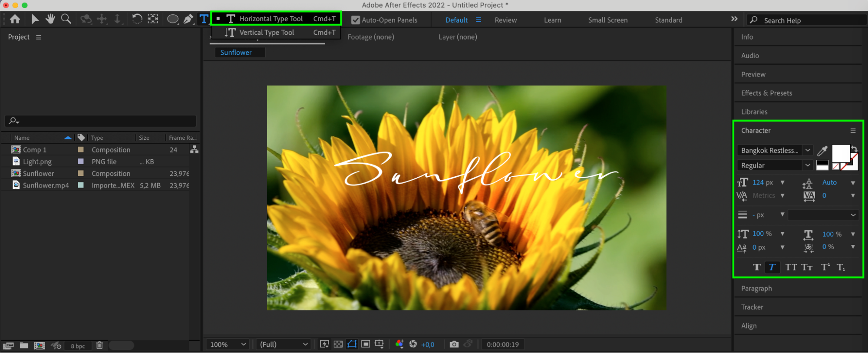Image resolution: width=868 pixels, height=353 pixels.
Task: Open the Sunflower composition tab
Action: point(240,53)
